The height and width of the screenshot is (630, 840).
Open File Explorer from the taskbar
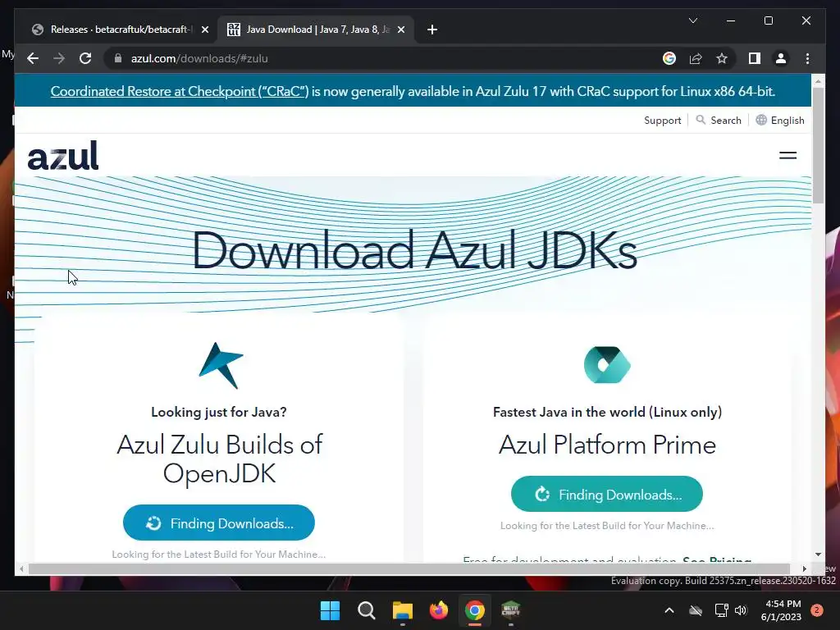click(402, 610)
